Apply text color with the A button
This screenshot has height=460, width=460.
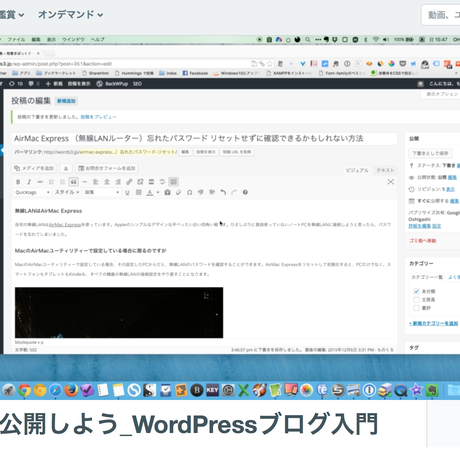[150, 192]
